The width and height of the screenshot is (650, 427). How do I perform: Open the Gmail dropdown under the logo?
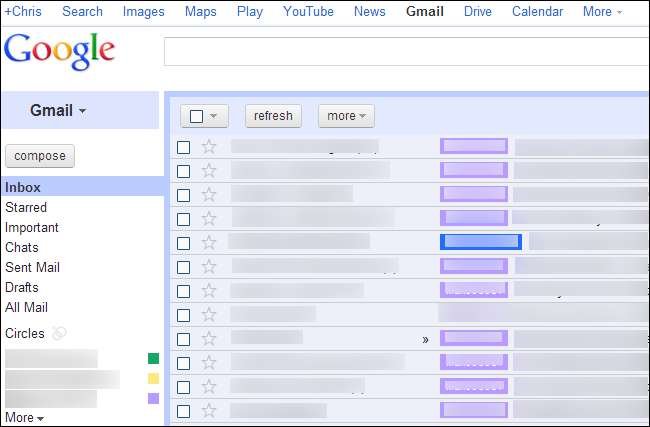[x=58, y=111]
